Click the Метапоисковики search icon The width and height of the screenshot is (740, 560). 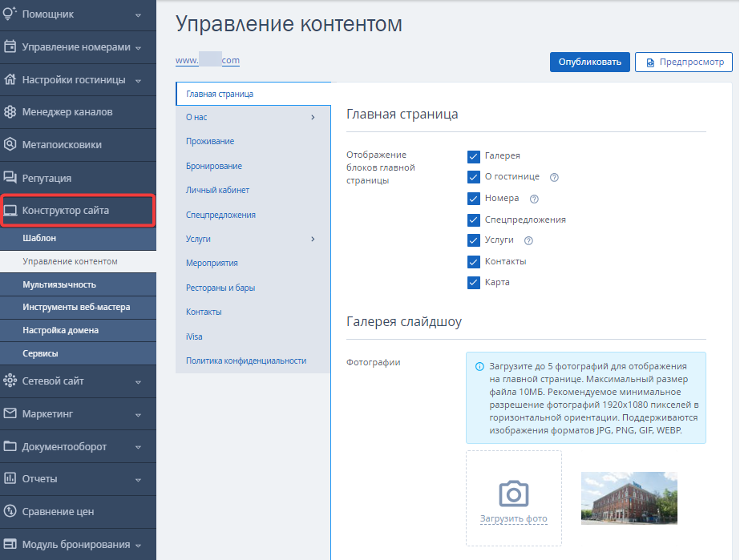tap(10, 144)
